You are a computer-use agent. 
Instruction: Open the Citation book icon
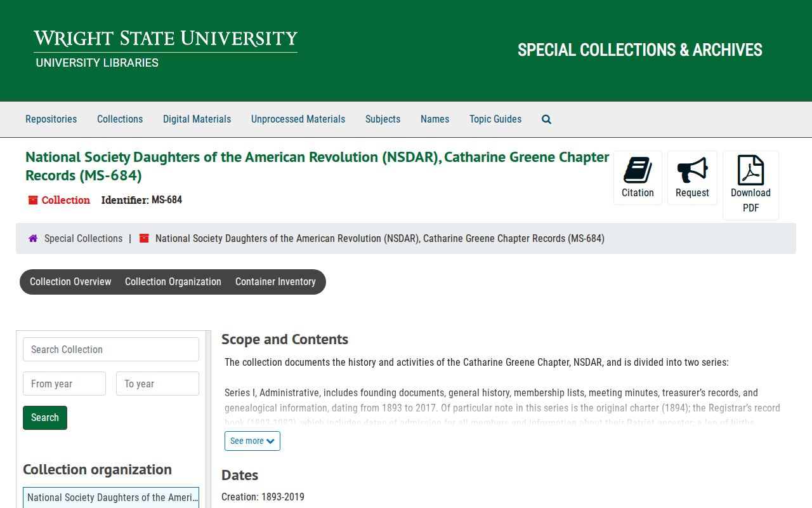tap(638, 178)
